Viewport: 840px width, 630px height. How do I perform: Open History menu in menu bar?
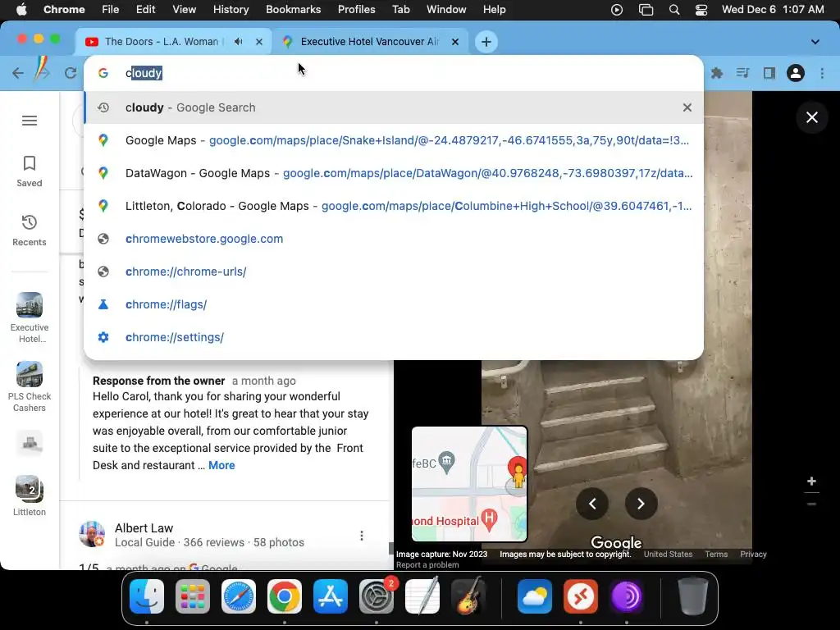[231, 9]
